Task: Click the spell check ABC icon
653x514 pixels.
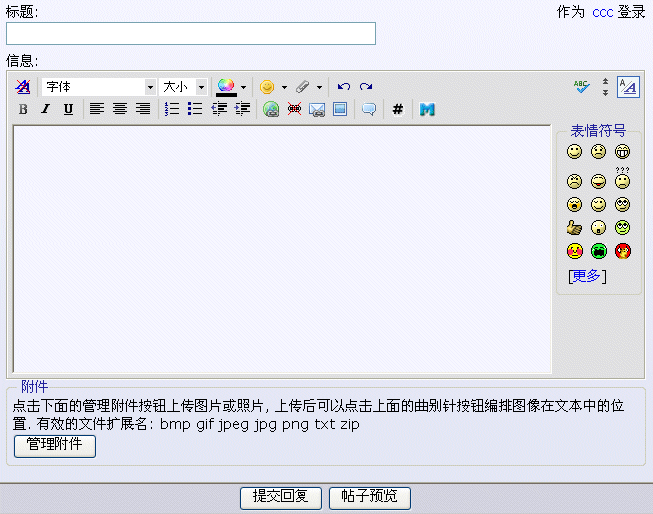Action: [x=582, y=87]
